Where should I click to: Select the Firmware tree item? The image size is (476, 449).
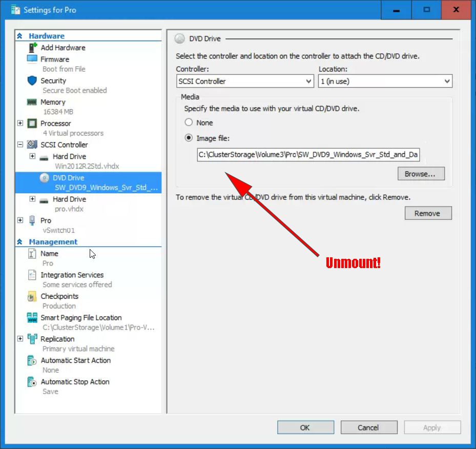pos(55,59)
